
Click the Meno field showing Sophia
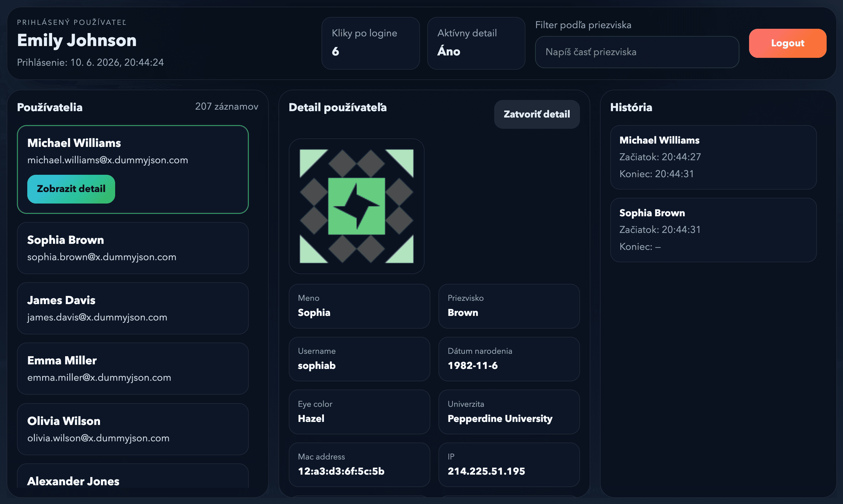(x=359, y=306)
